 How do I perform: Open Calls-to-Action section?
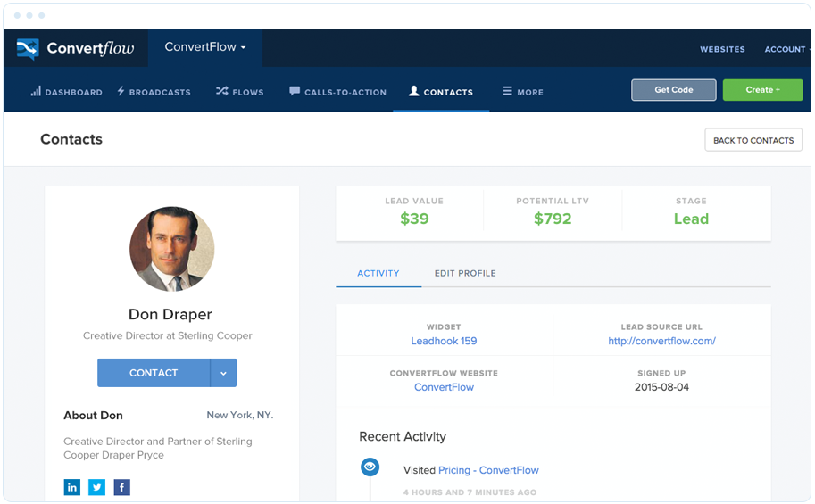tap(337, 92)
